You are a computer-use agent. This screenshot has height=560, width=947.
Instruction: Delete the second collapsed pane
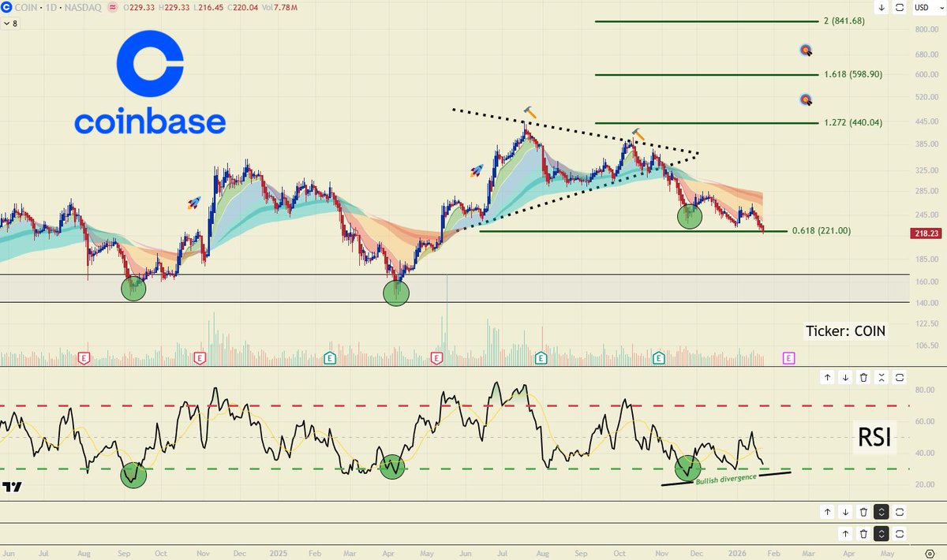[x=863, y=512]
